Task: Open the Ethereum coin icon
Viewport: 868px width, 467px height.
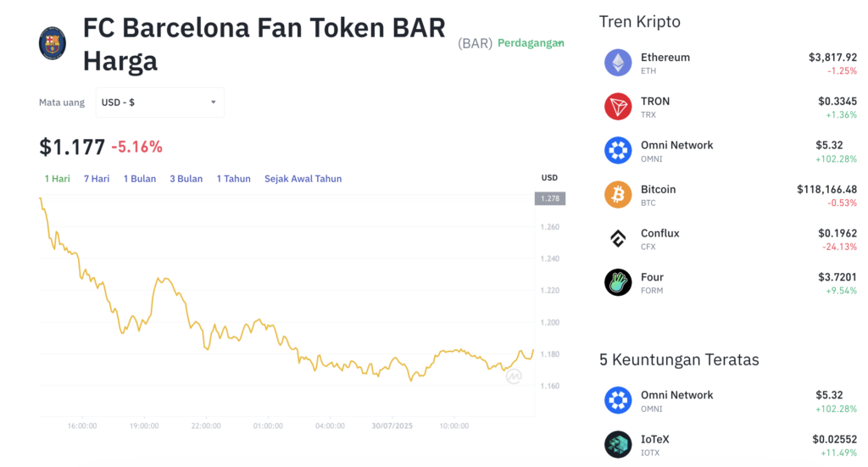Action: coord(618,63)
